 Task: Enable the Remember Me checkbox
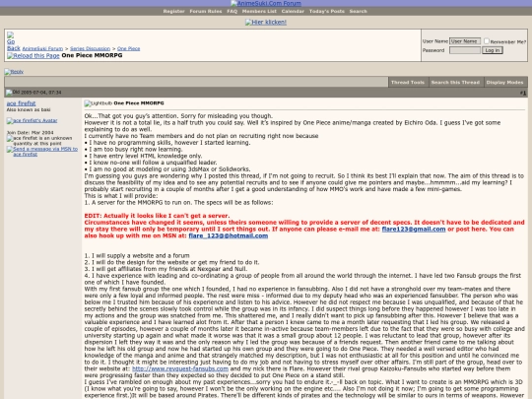487,41
